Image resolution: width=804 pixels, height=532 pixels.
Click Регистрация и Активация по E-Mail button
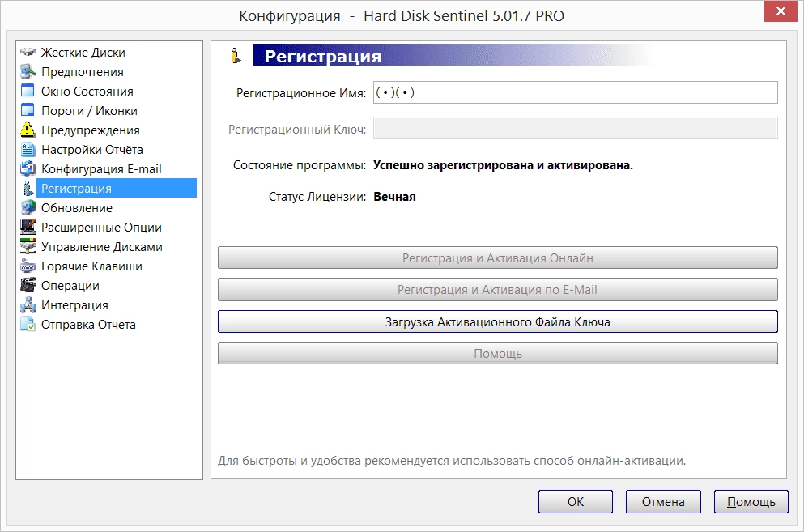point(497,290)
